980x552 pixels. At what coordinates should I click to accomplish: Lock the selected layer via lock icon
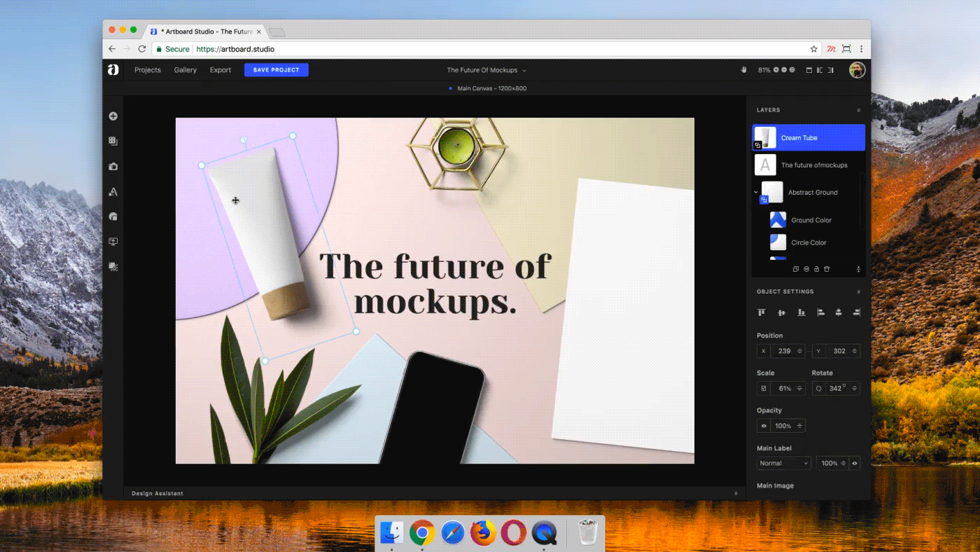(x=816, y=269)
